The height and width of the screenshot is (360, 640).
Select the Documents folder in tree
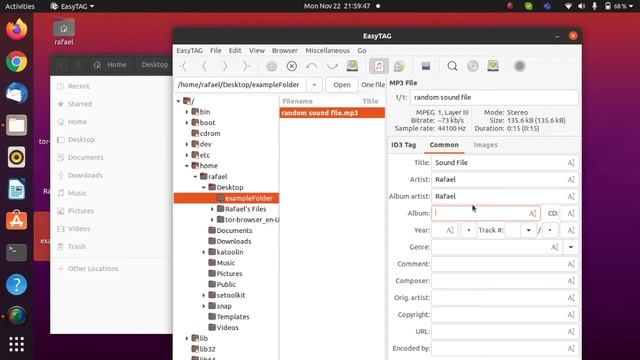point(234,231)
